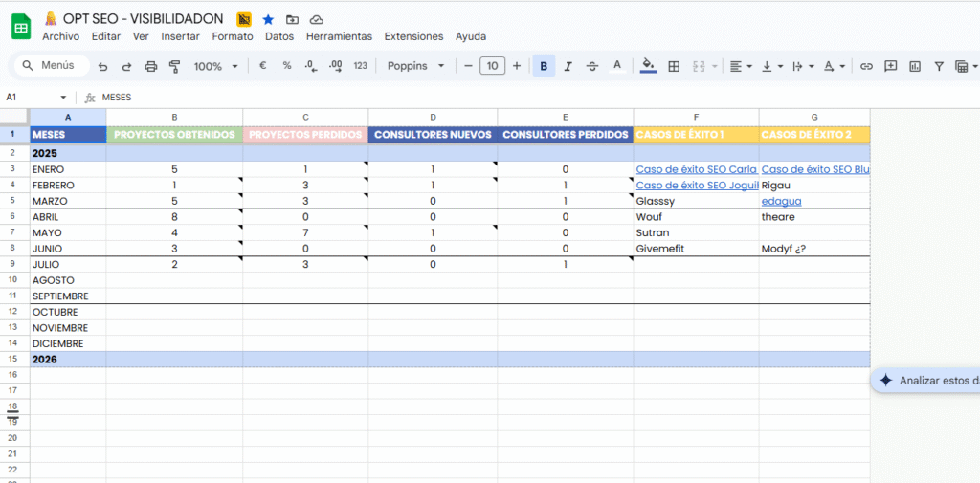Toggle bold formatting
The height and width of the screenshot is (483, 980).
(544, 66)
